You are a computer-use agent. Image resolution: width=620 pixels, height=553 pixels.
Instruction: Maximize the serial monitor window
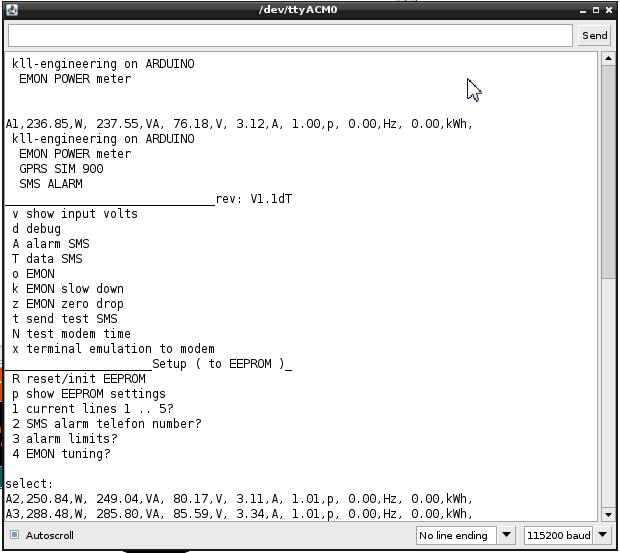click(595, 10)
